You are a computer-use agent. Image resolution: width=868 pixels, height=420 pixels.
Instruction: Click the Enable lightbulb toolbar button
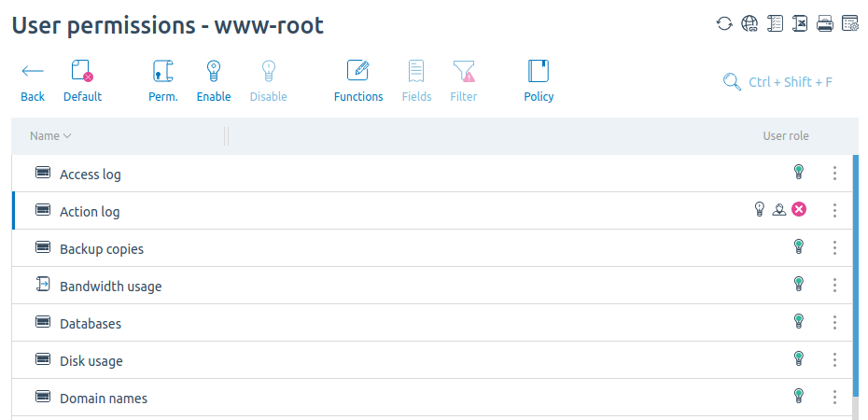(x=214, y=81)
